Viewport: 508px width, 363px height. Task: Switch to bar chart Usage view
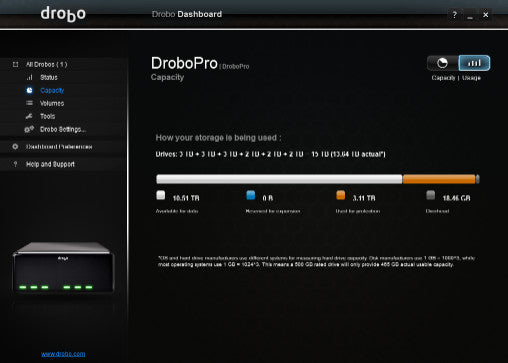(x=474, y=63)
